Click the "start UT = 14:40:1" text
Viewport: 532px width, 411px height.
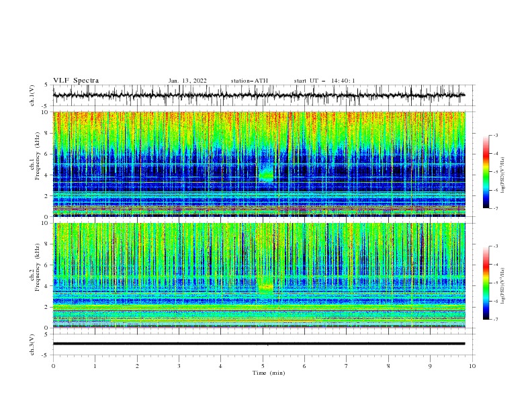[324, 81]
